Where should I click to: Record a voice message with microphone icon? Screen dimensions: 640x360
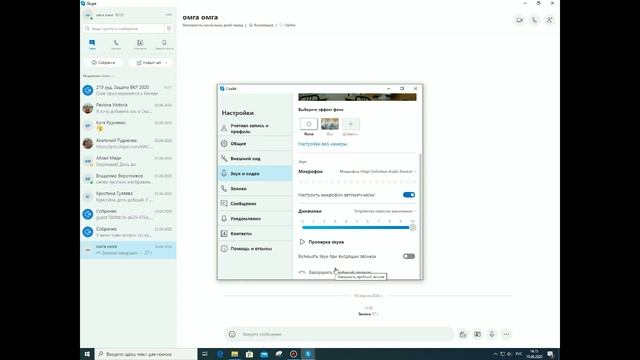click(492, 334)
